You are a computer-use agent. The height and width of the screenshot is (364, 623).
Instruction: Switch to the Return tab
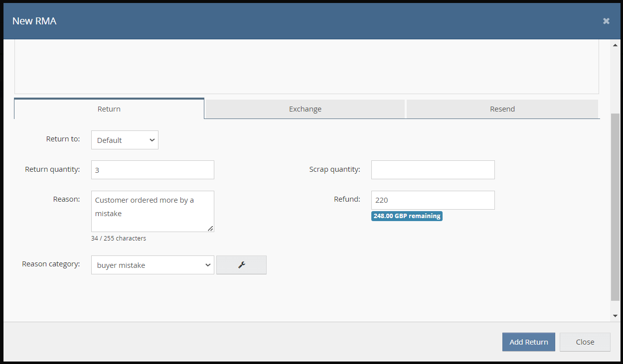pyautogui.click(x=109, y=109)
